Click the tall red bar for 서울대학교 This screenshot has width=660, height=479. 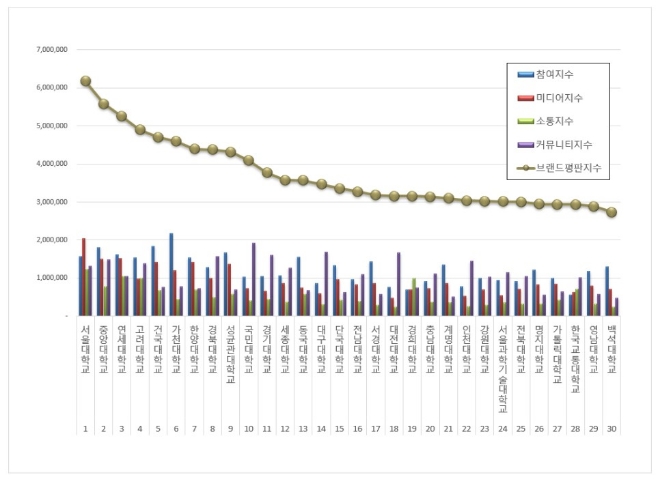point(84,277)
